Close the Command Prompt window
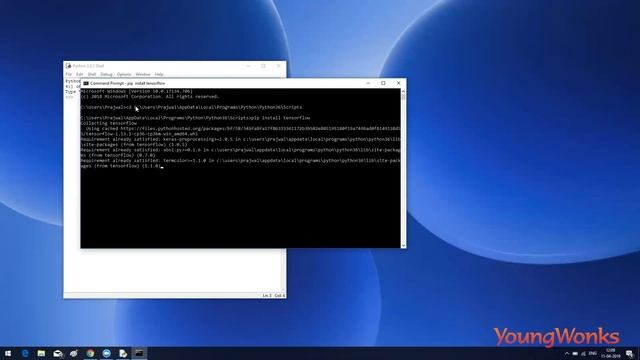Screen dimensions: 640x360 (399, 83)
